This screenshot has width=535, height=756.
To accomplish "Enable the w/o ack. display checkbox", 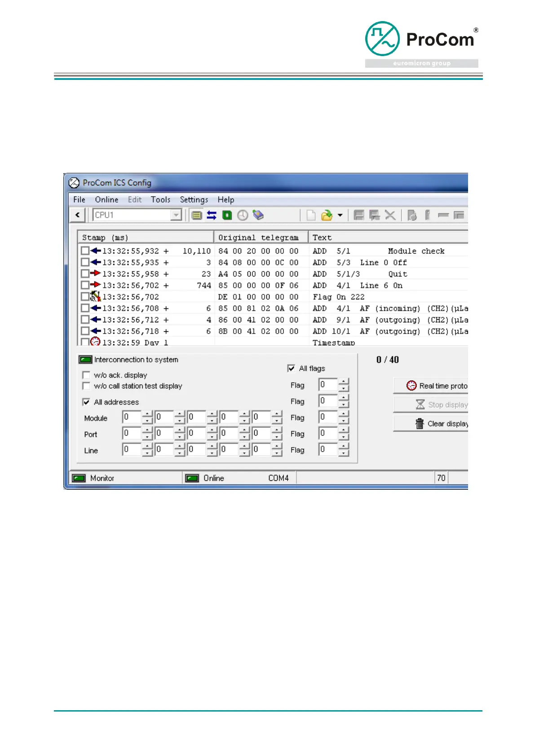I will pos(86,375).
